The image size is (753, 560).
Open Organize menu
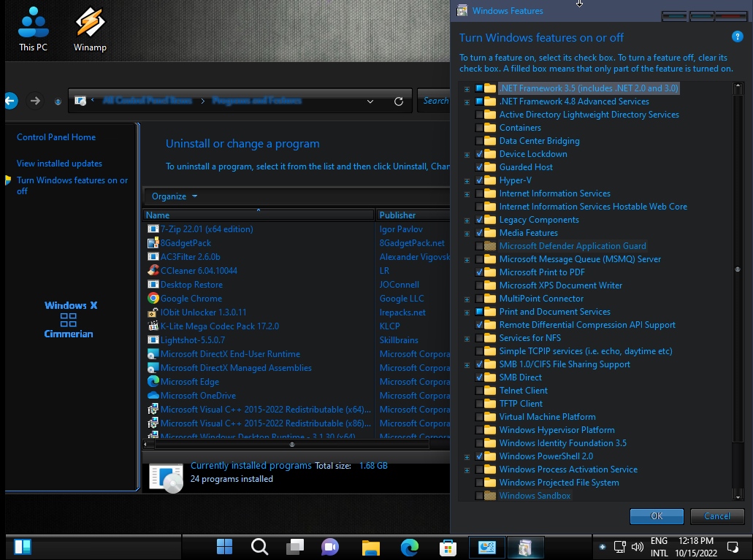point(175,196)
